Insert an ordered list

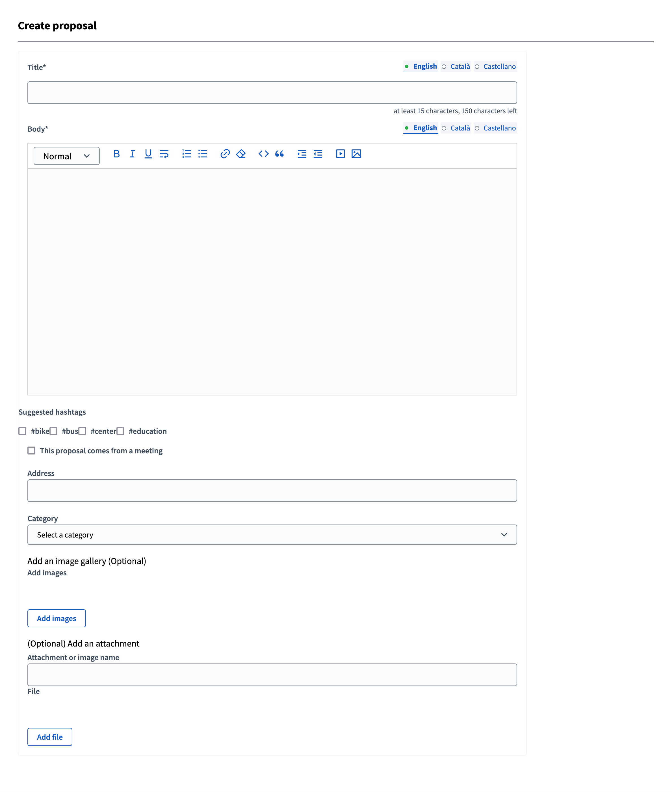187,154
